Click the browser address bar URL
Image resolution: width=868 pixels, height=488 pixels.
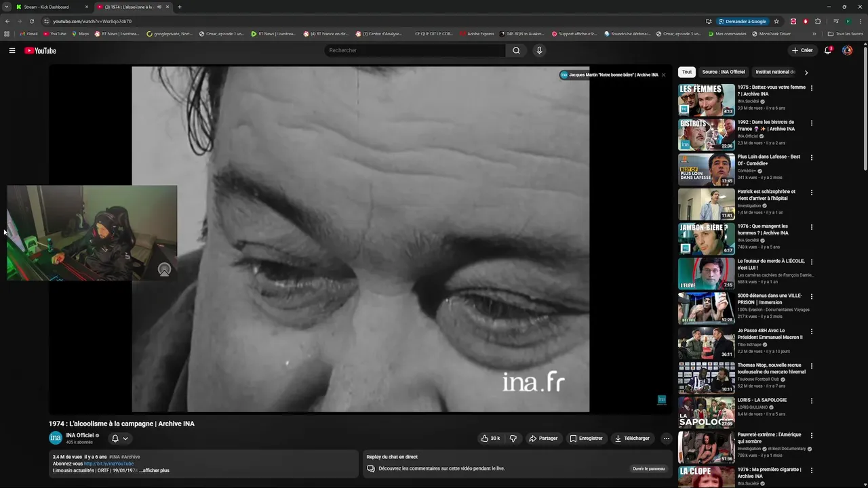click(x=92, y=21)
